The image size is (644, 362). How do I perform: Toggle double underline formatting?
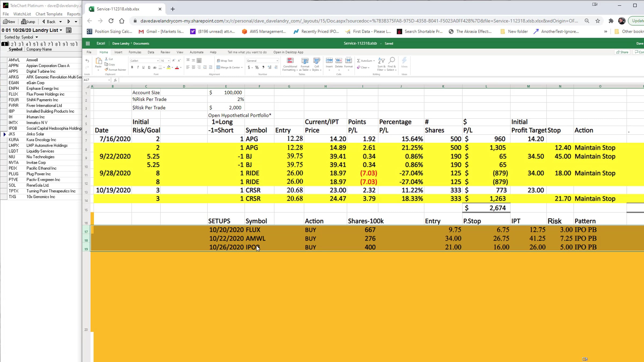[149, 67]
